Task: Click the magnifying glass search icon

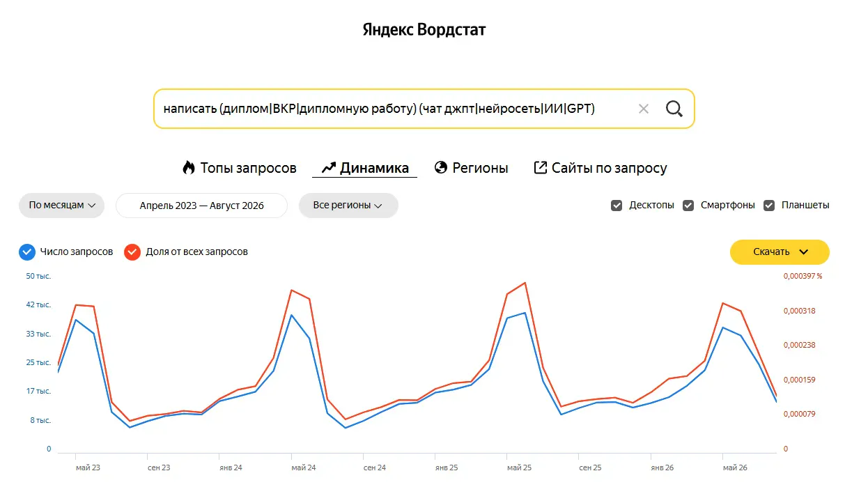Action: pyautogui.click(x=674, y=109)
